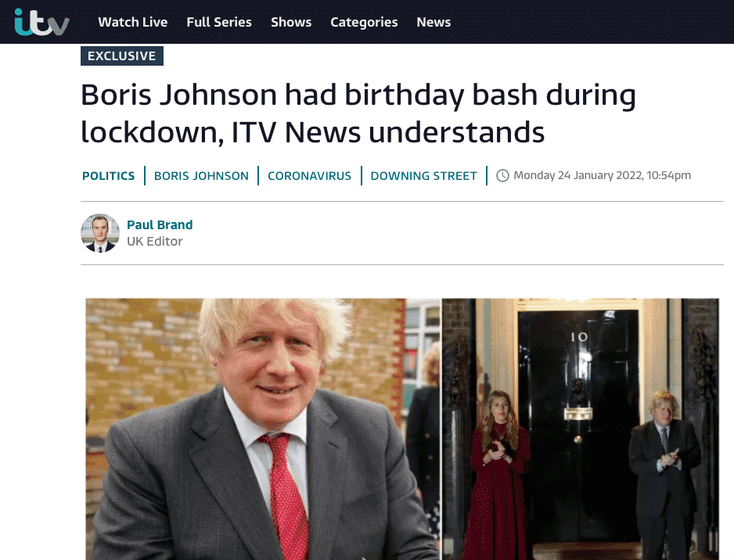The image size is (734, 560).
Task: Open the POLITICS topic link
Action: pyautogui.click(x=108, y=176)
